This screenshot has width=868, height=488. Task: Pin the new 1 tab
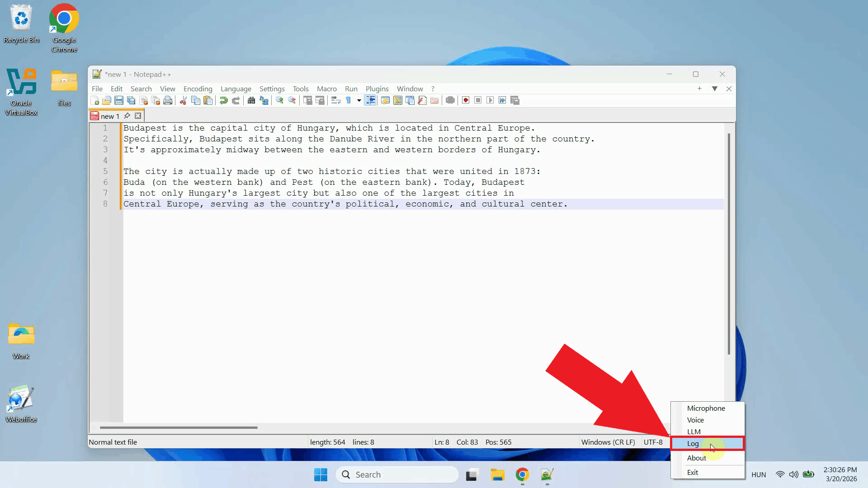point(127,116)
